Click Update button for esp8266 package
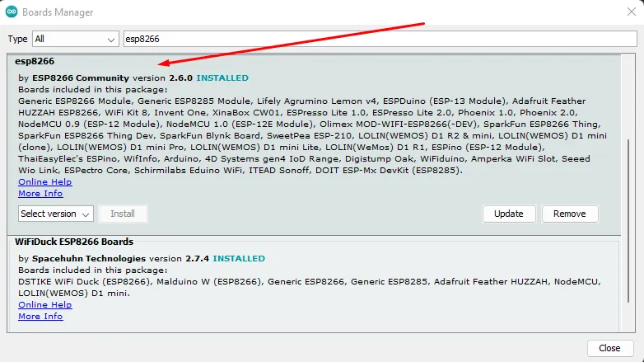The image size is (644, 362). pos(509,214)
